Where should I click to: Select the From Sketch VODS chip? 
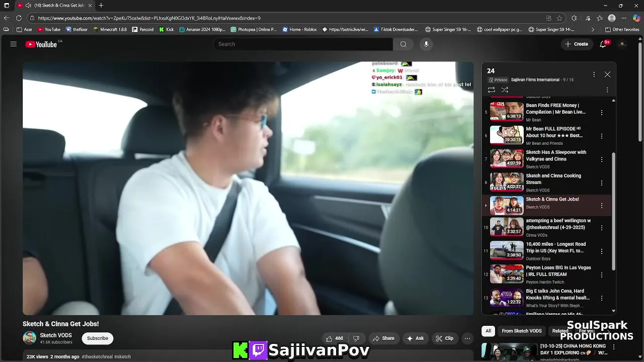click(x=522, y=331)
